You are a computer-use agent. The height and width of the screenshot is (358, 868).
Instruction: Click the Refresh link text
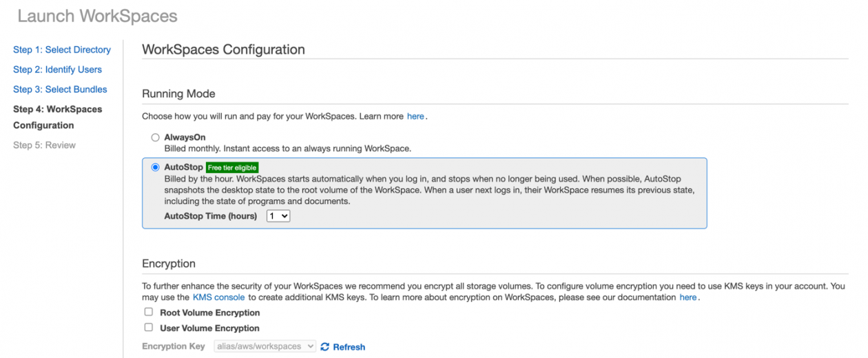(x=349, y=347)
